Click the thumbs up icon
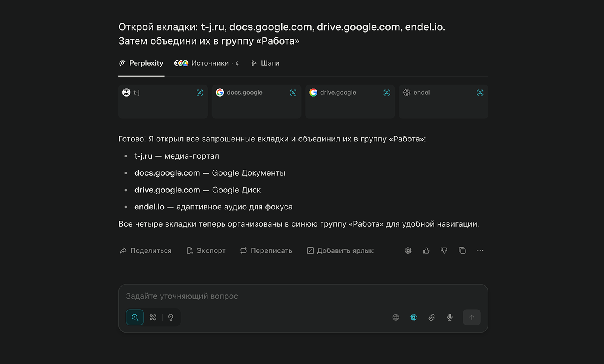Image resolution: width=604 pixels, height=364 pixels. (426, 250)
